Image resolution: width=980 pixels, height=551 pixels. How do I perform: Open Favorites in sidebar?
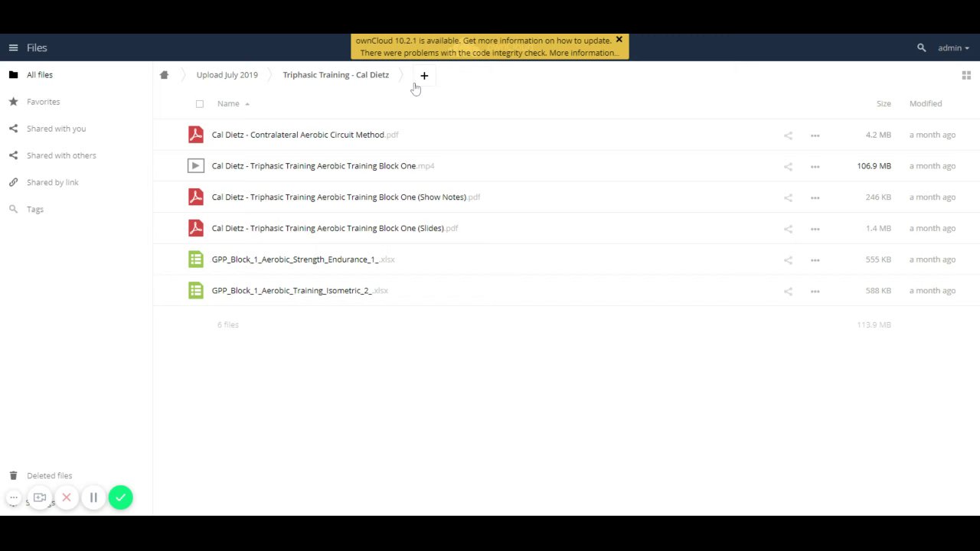(x=43, y=102)
